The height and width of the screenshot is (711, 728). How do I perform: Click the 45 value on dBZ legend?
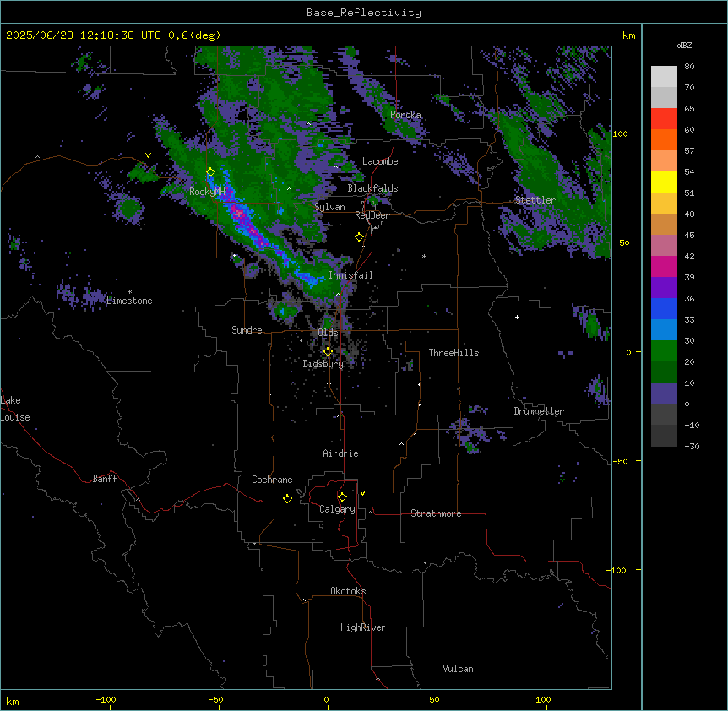689,236
